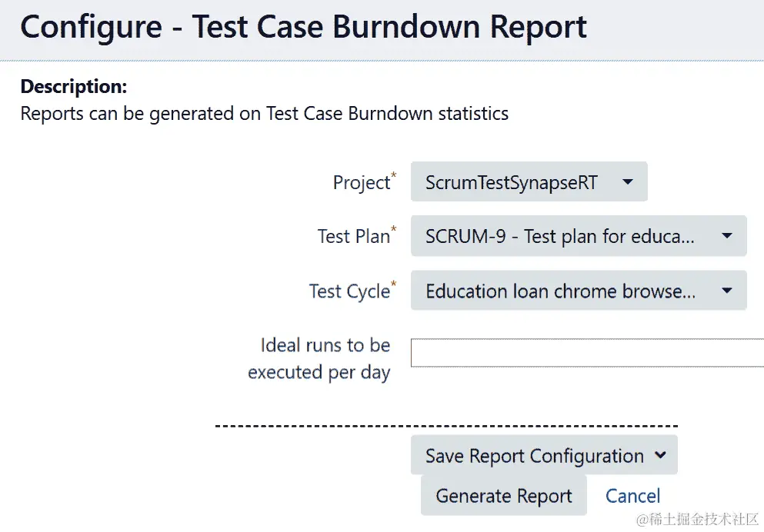764x532 pixels.
Task: Click the Project field label
Action: 361,183
